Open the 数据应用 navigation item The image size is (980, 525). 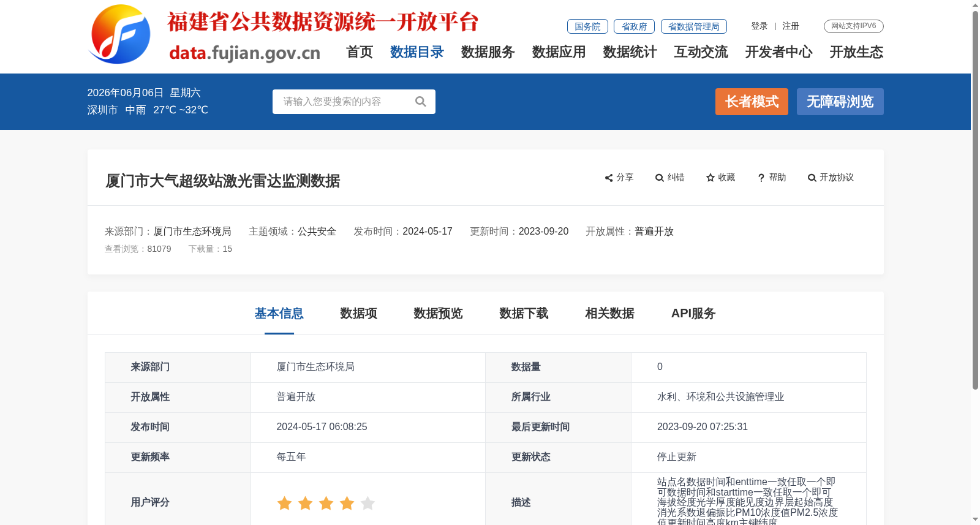pos(559,52)
